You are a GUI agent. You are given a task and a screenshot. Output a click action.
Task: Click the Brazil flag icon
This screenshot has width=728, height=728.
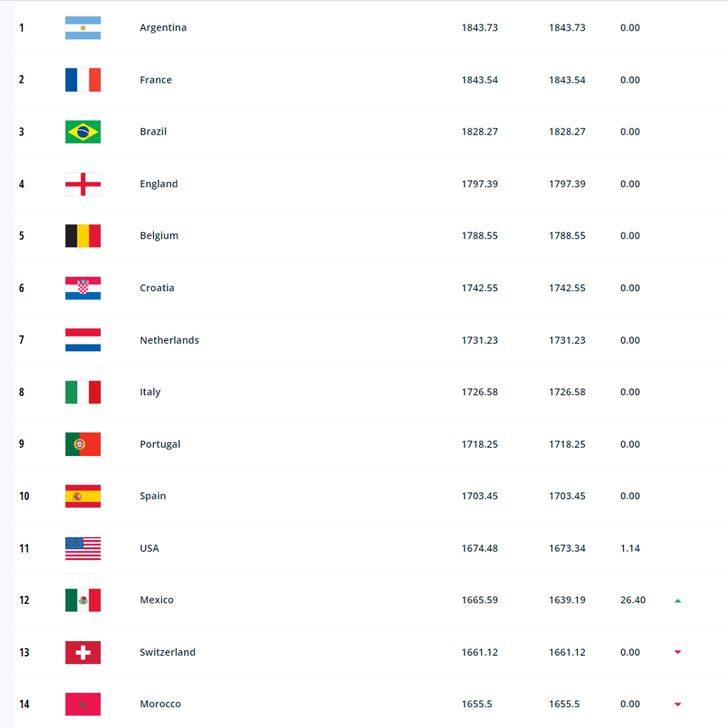(82, 131)
